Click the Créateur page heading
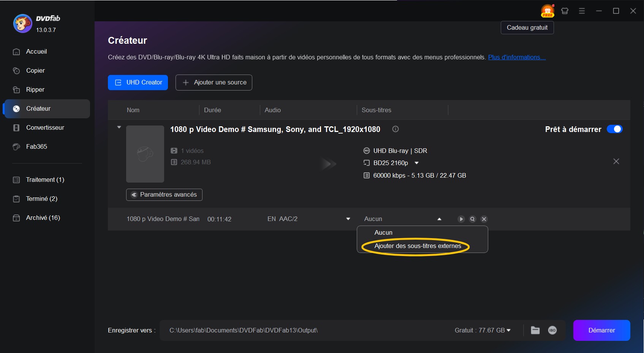This screenshot has width=644, height=353. tap(127, 40)
